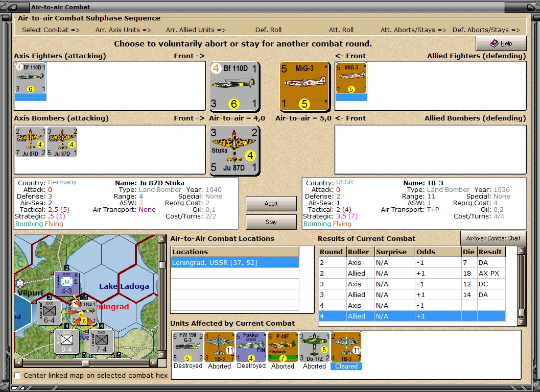Click the large MiG-3 front fighter counter
Screen dimensions: 540x392
[304, 86]
